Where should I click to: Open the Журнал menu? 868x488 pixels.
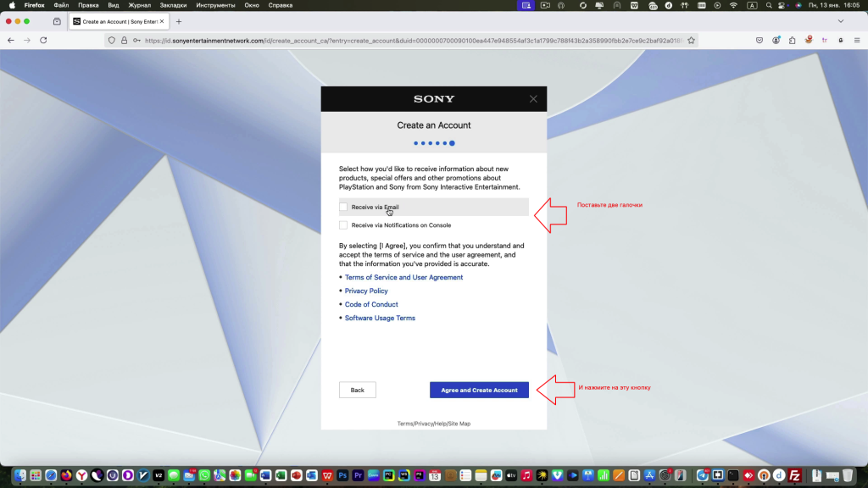point(140,5)
